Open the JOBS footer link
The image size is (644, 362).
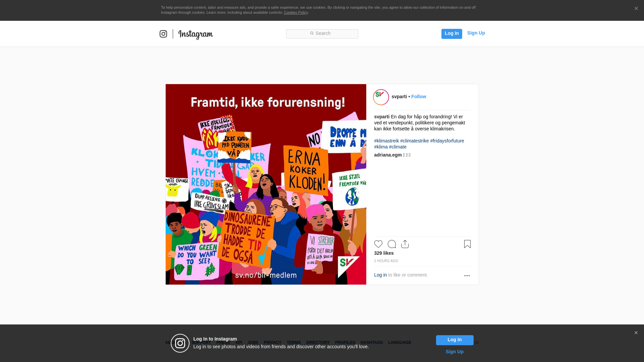click(x=253, y=343)
